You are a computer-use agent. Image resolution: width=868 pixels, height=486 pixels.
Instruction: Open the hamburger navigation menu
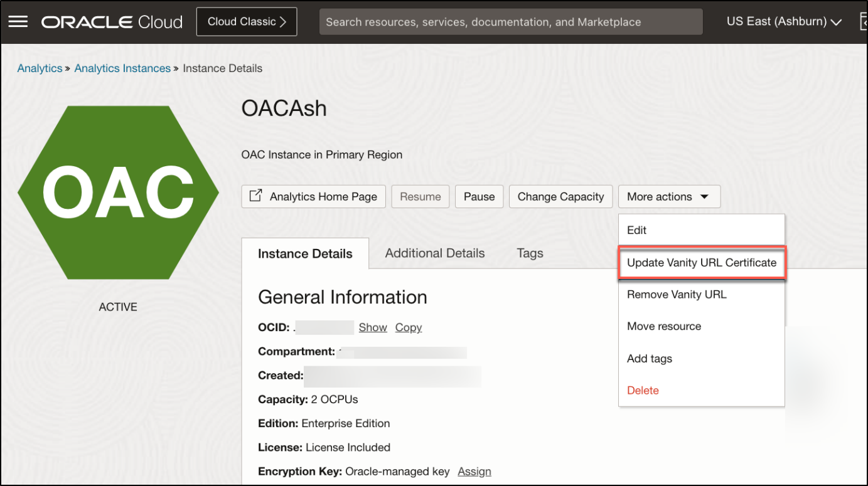coord(18,22)
